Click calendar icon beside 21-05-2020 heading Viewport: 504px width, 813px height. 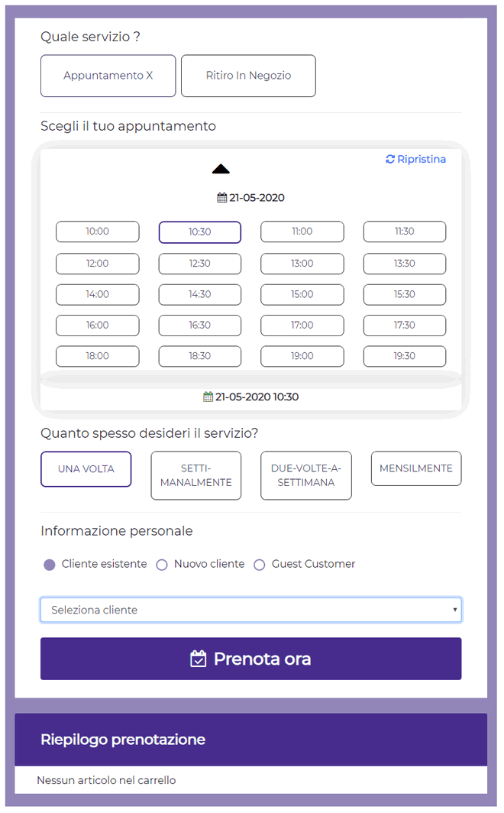pyautogui.click(x=222, y=198)
